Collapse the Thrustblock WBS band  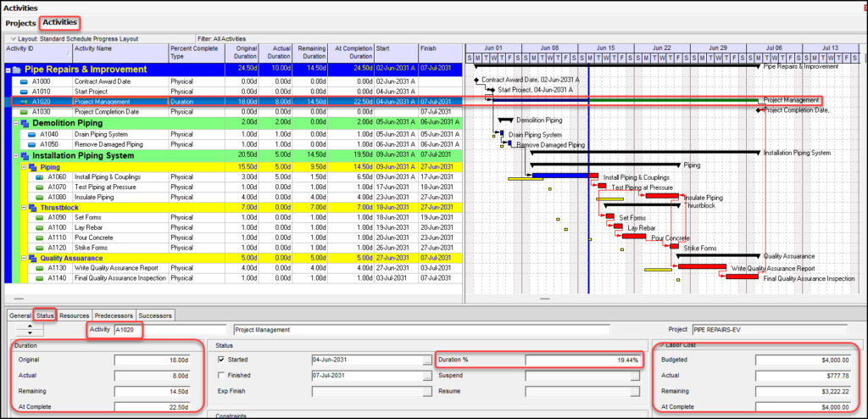coord(24,207)
